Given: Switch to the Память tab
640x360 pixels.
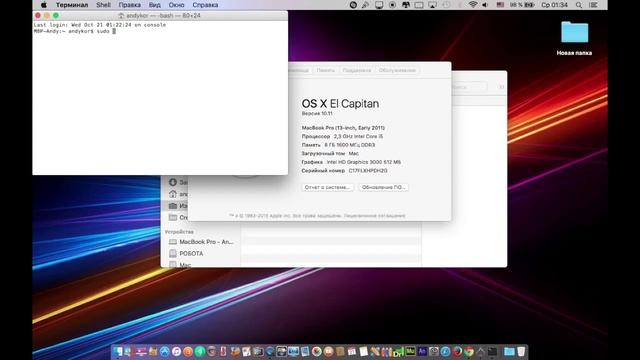Looking at the screenshot, I should click(x=325, y=70).
